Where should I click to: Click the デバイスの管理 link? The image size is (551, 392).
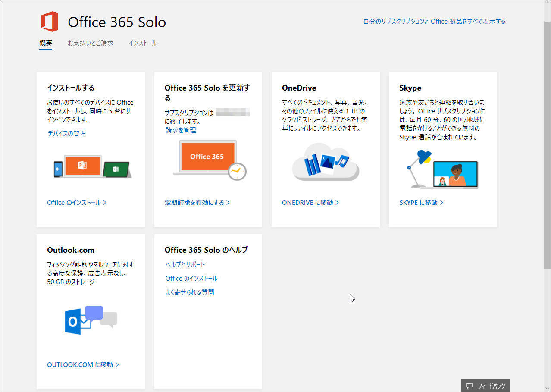[x=67, y=134]
